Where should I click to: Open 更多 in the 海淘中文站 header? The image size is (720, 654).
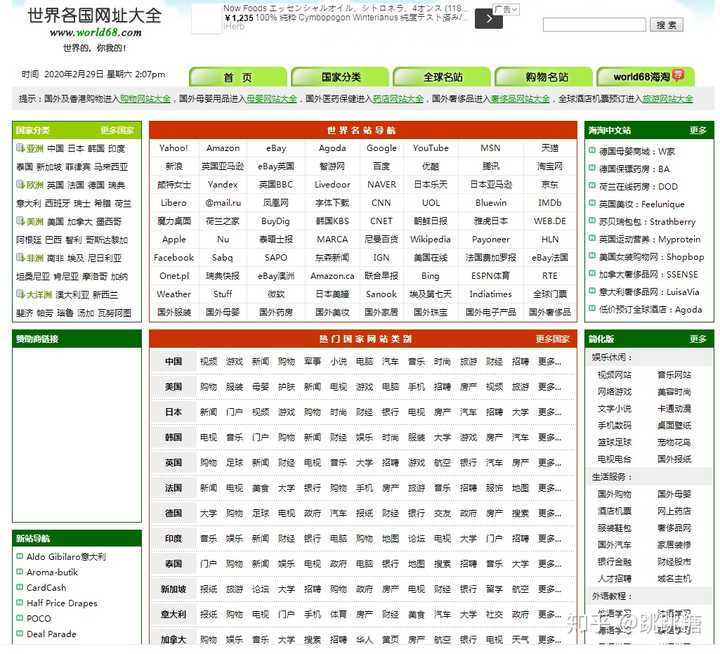tap(698, 131)
